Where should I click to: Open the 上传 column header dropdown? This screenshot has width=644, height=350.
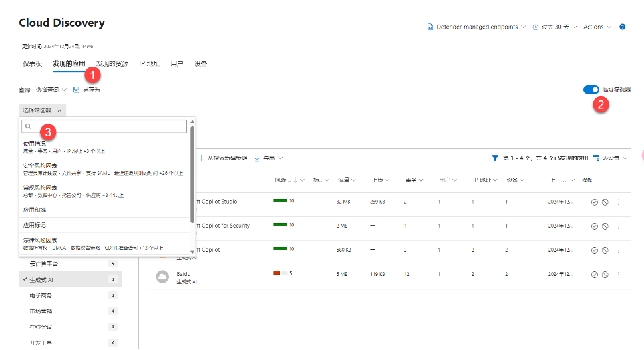coord(381,180)
